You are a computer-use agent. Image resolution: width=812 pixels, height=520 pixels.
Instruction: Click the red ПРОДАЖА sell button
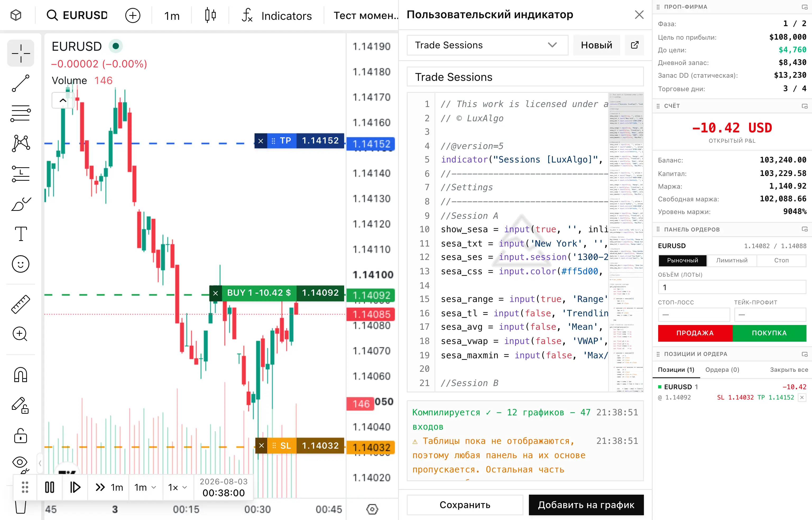coord(695,333)
